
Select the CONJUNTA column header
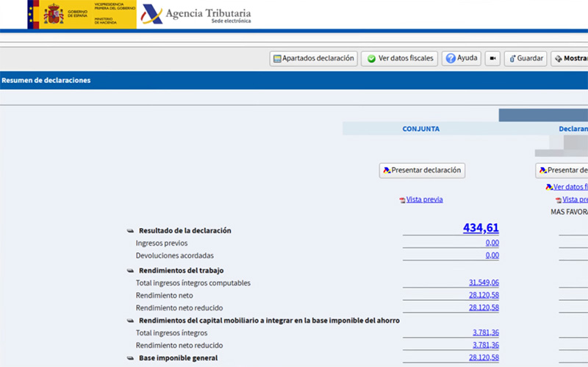point(420,129)
